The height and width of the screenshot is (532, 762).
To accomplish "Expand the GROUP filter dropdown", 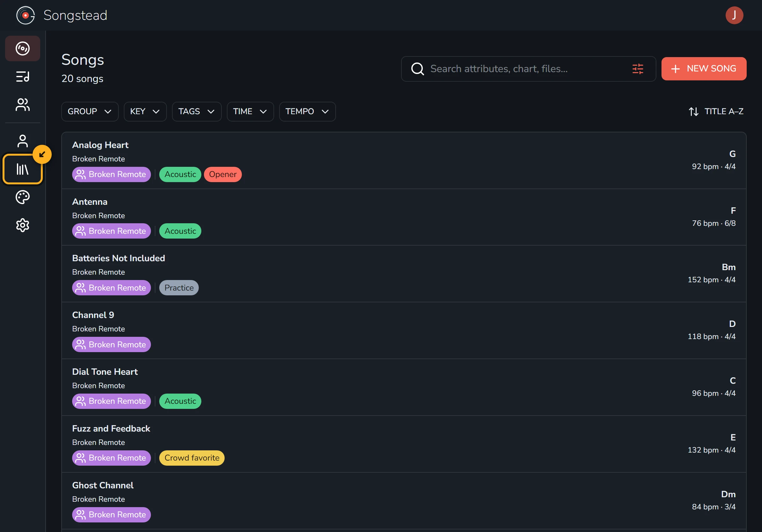I will [90, 111].
